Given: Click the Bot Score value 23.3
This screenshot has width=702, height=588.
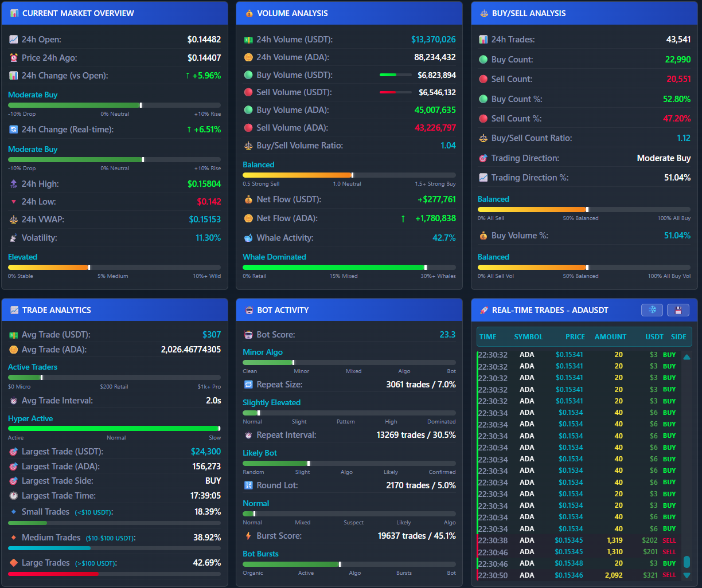Looking at the screenshot, I should pyautogui.click(x=447, y=335).
